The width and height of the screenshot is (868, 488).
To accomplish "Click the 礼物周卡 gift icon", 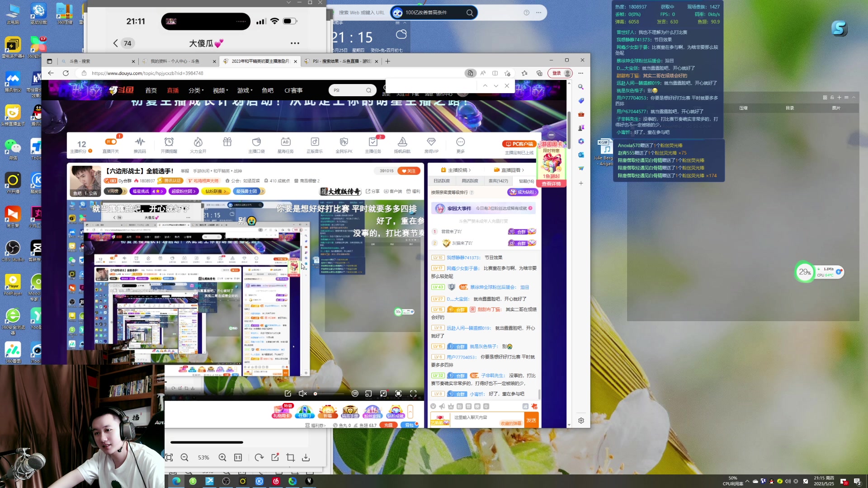I will click(281, 411).
